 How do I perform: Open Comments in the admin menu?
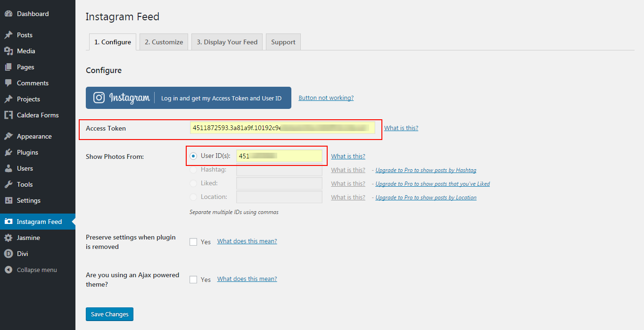tap(38, 83)
